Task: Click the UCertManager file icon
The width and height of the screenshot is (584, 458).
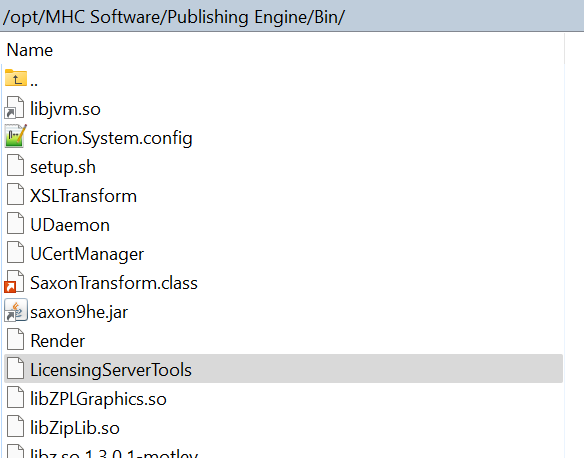Action: pyautogui.click(x=15, y=253)
